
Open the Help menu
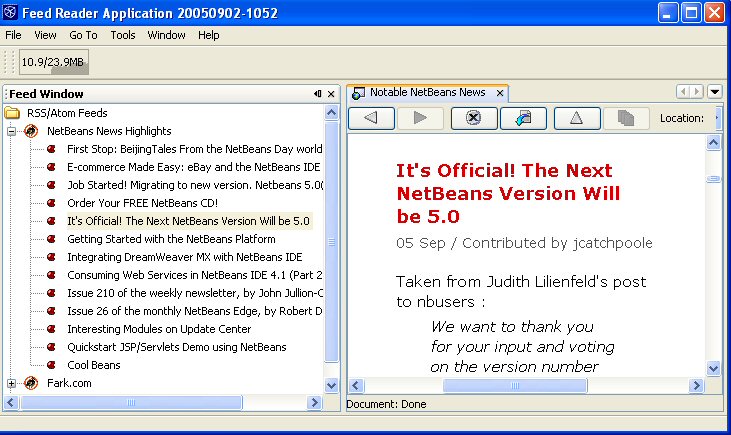tap(208, 35)
